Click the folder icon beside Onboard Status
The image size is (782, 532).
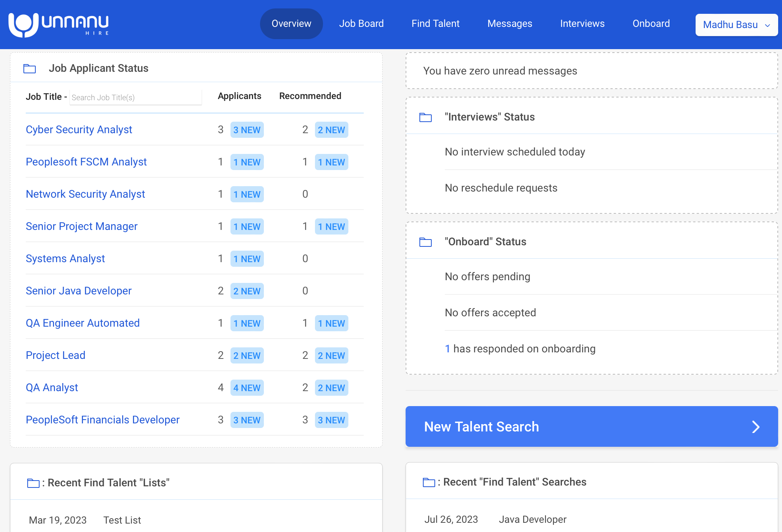pos(426,242)
